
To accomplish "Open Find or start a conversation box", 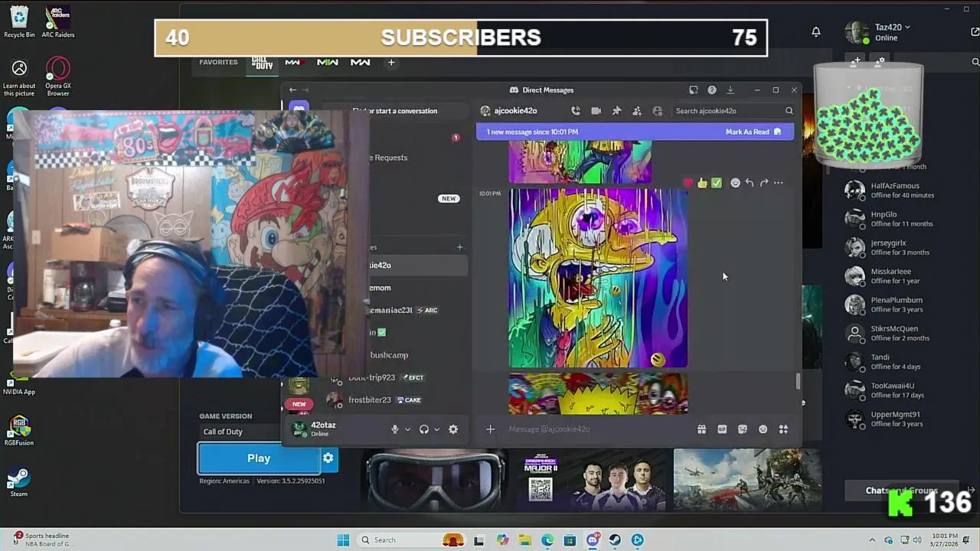I will pyautogui.click(x=395, y=111).
